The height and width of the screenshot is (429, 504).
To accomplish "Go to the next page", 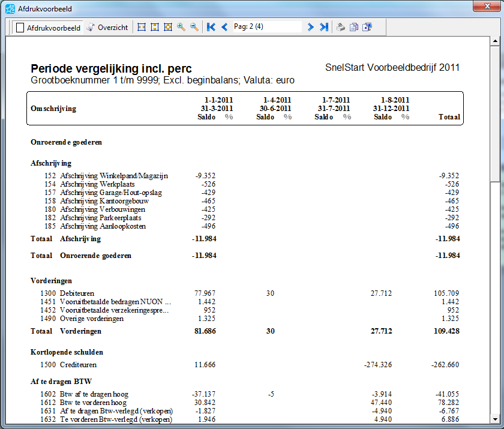I will point(310,27).
